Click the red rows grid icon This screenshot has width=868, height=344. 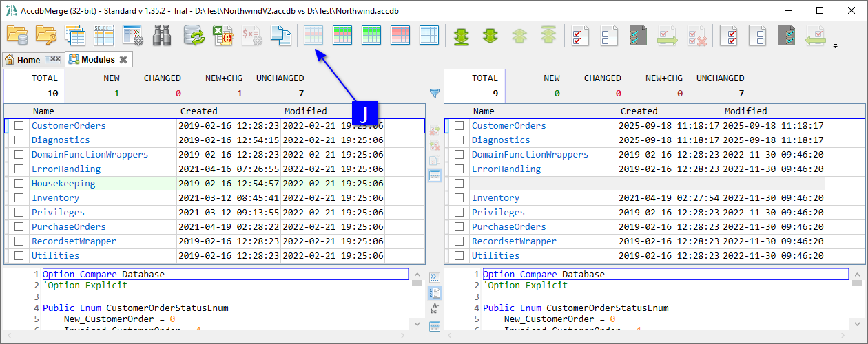[400, 35]
